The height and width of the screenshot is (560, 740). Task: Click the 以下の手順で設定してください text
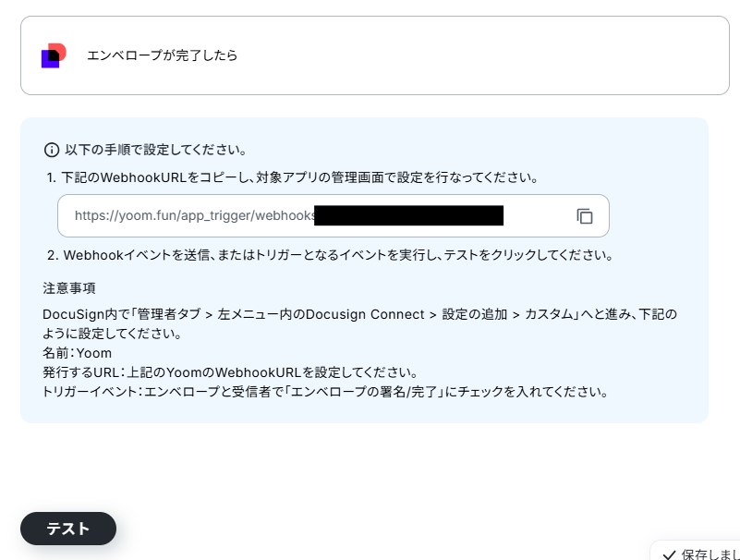pyautogui.click(x=156, y=150)
